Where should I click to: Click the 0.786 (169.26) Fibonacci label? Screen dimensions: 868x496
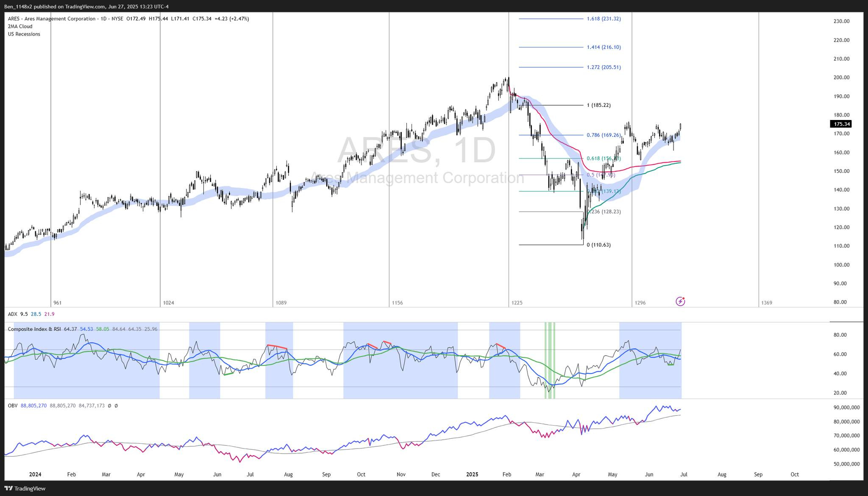coord(604,135)
